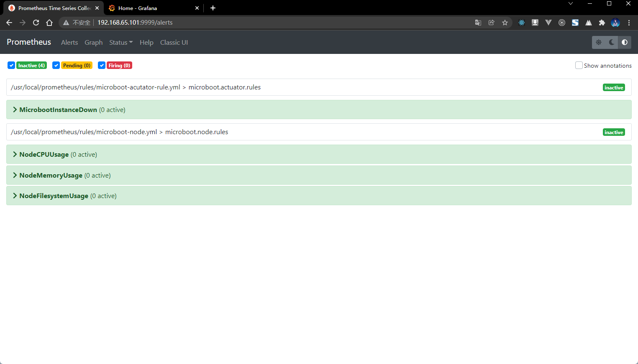Click the Prometheus brand link
Image resolution: width=638 pixels, height=364 pixels.
tap(29, 42)
